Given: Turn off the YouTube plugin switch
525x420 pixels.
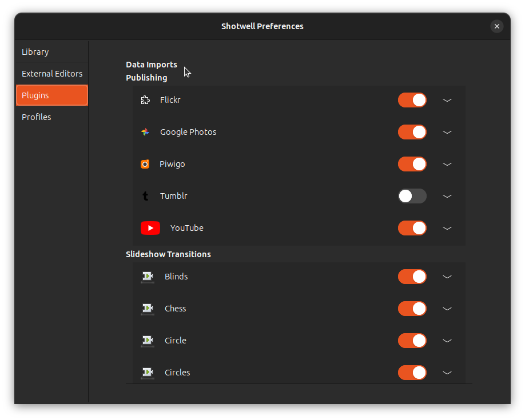Looking at the screenshot, I should point(412,228).
